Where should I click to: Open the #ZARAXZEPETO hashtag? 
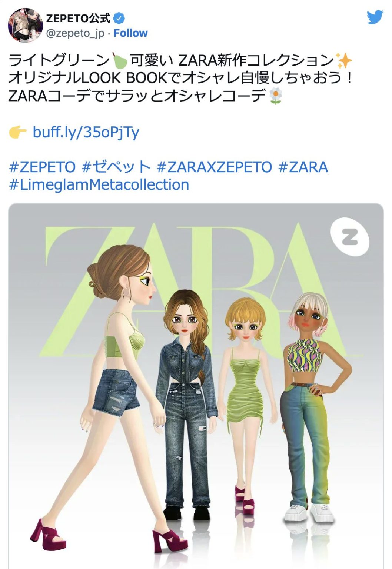(x=214, y=167)
